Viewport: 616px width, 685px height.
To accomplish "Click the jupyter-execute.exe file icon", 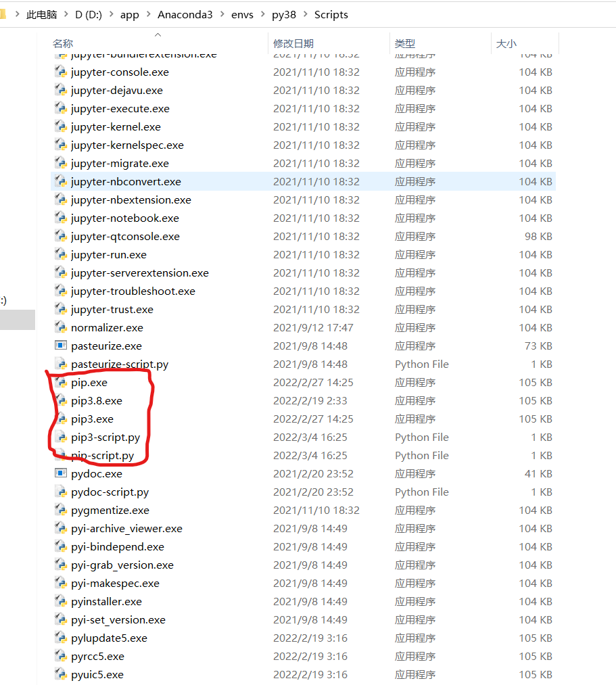I will (x=61, y=108).
